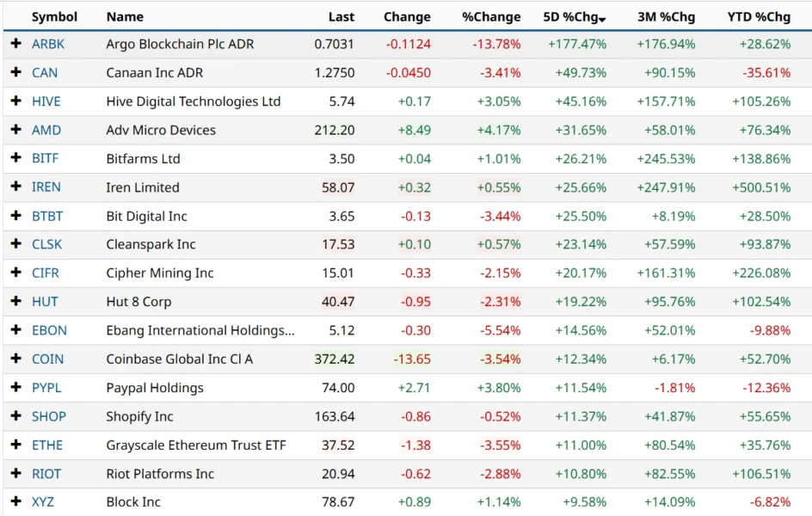The width and height of the screenshot is (812, 516).
Task: Open the HUT ticker link
Action: pyautogui.click(x=45, y=302)
